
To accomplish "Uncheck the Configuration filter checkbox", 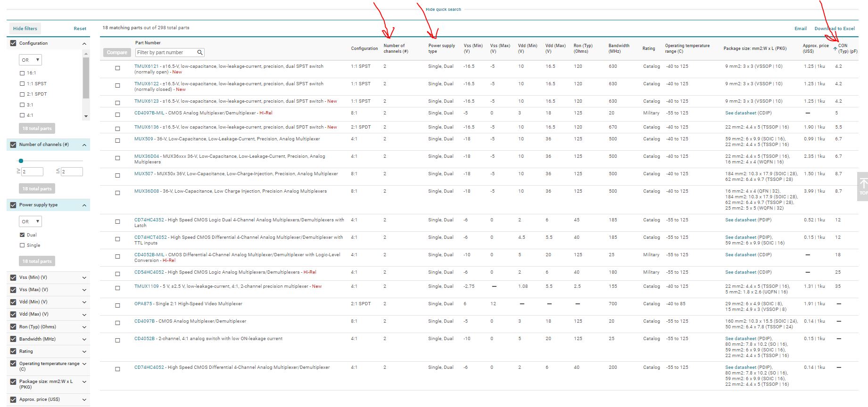I will (13, 43).
